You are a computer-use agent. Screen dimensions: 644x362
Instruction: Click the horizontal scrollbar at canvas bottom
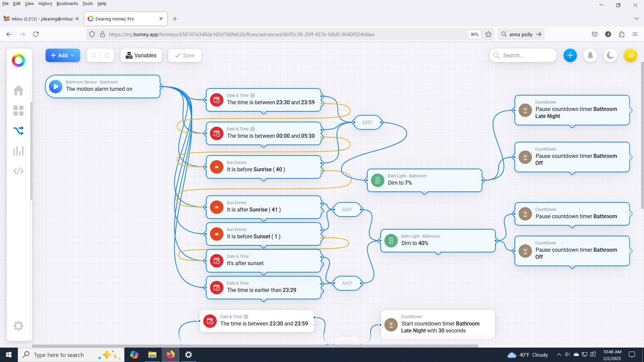(255, 346)
